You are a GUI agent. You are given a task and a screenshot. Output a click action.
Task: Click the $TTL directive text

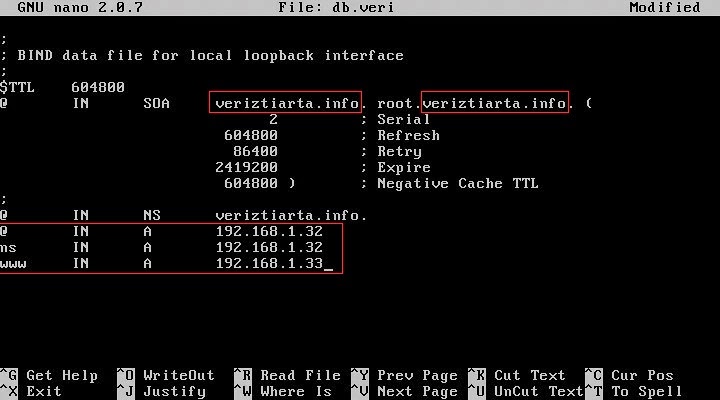coord(17,87)
